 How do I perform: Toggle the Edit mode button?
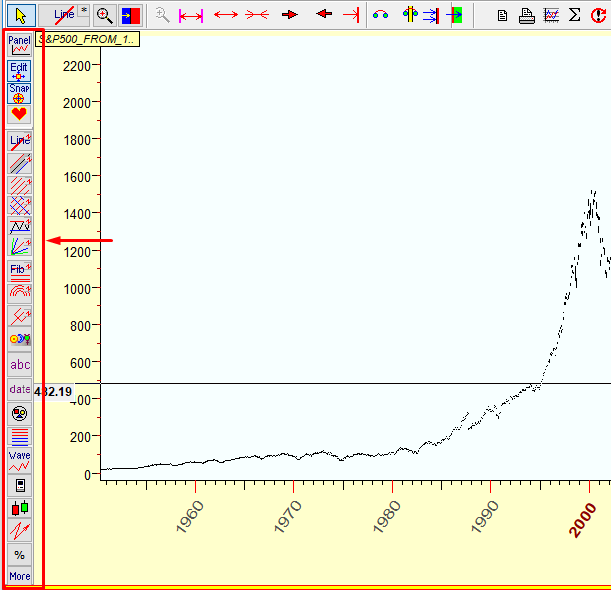coord(20,71)
